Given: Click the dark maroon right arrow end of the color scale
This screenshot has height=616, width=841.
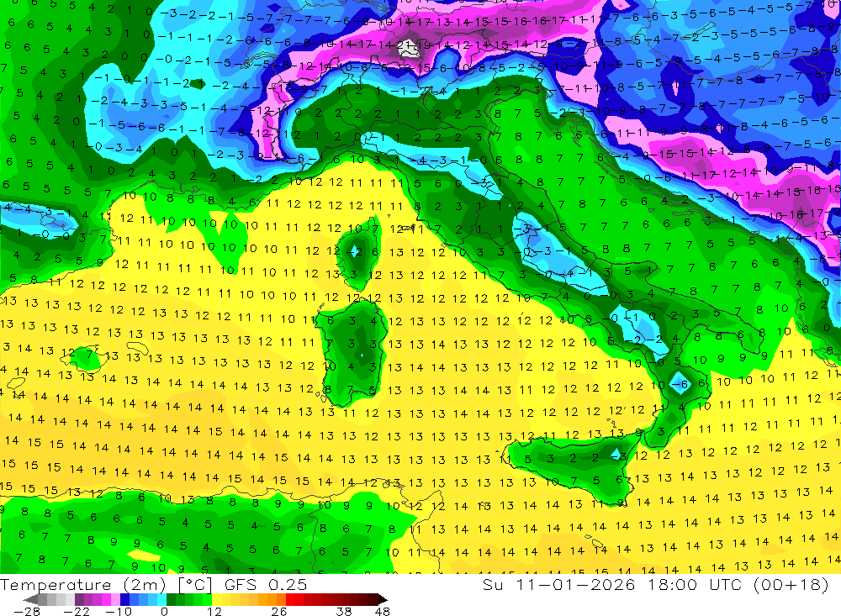Looking at the screenshot, I should click(383, 599).
